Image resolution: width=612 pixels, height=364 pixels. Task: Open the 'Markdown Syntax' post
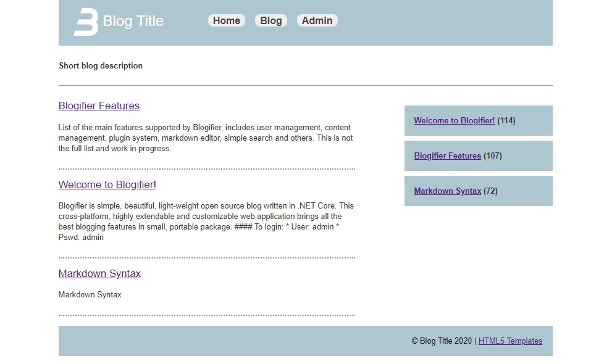99,273
